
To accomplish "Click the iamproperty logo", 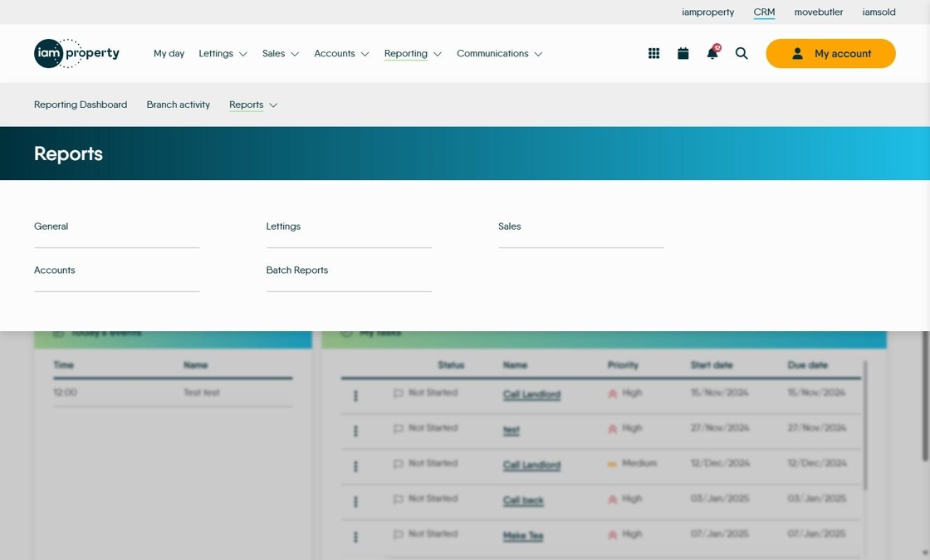I will pos(76,53).
